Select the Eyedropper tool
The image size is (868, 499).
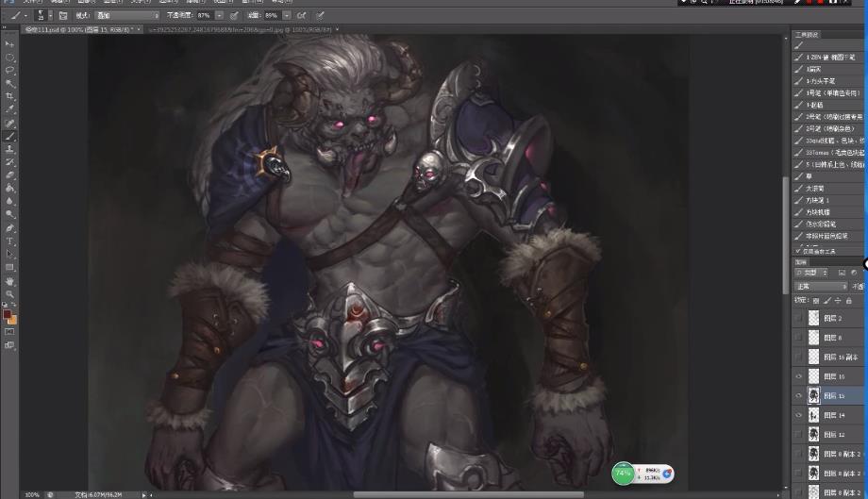click(9, 110)
